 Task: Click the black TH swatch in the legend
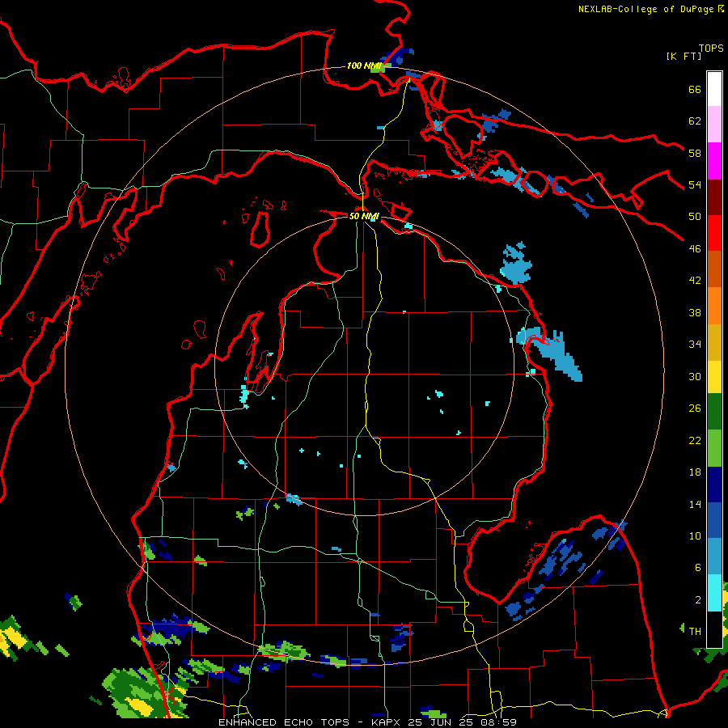[714, 629]
